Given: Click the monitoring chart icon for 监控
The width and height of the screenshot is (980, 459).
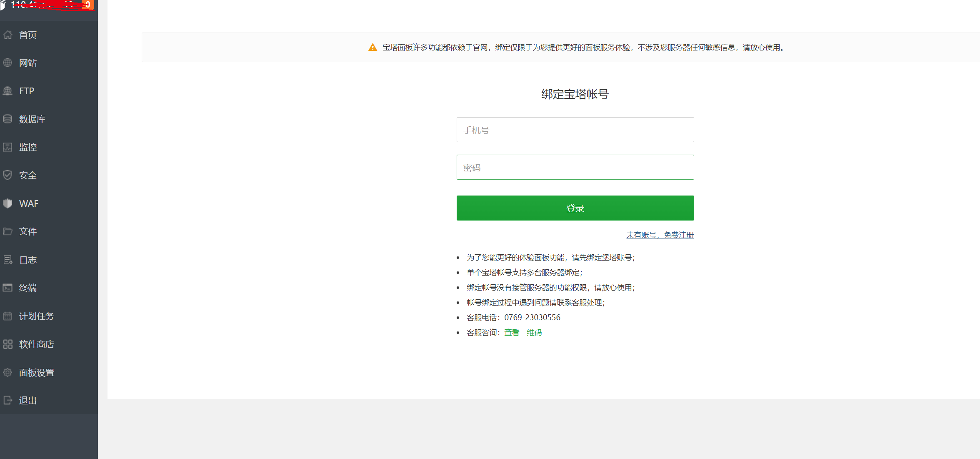Looking at the screenshot, I should [x=7, y=147].
